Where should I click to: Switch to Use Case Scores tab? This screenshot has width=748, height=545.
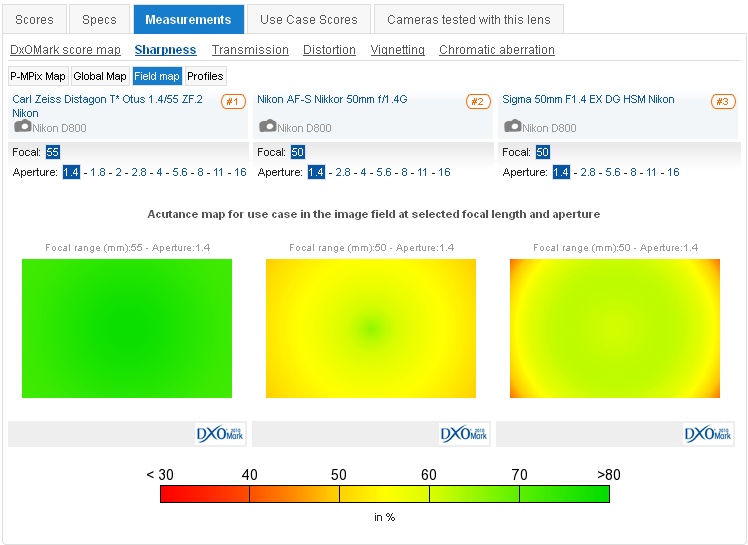tap(309, 20)
